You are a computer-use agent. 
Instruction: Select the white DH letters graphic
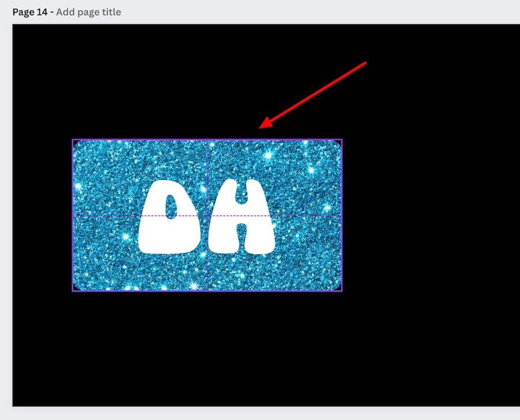click(207, 217)
